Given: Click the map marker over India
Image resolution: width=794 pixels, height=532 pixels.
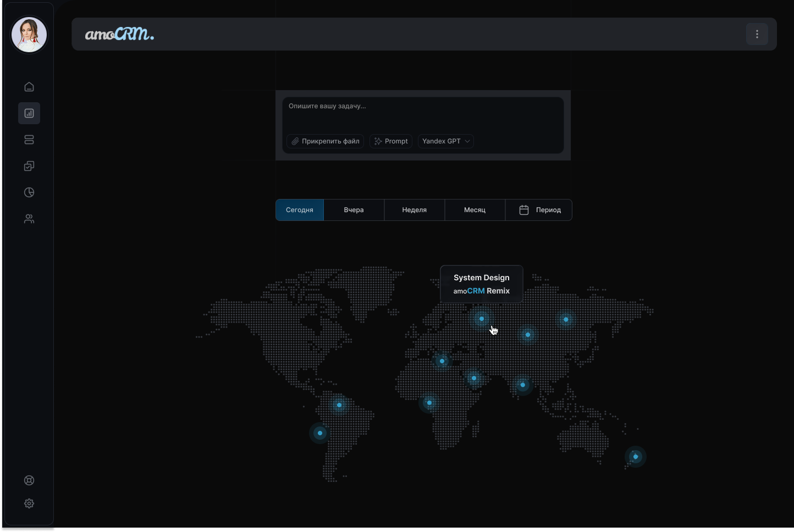Looking at the screenshot, I should [523, 385].
